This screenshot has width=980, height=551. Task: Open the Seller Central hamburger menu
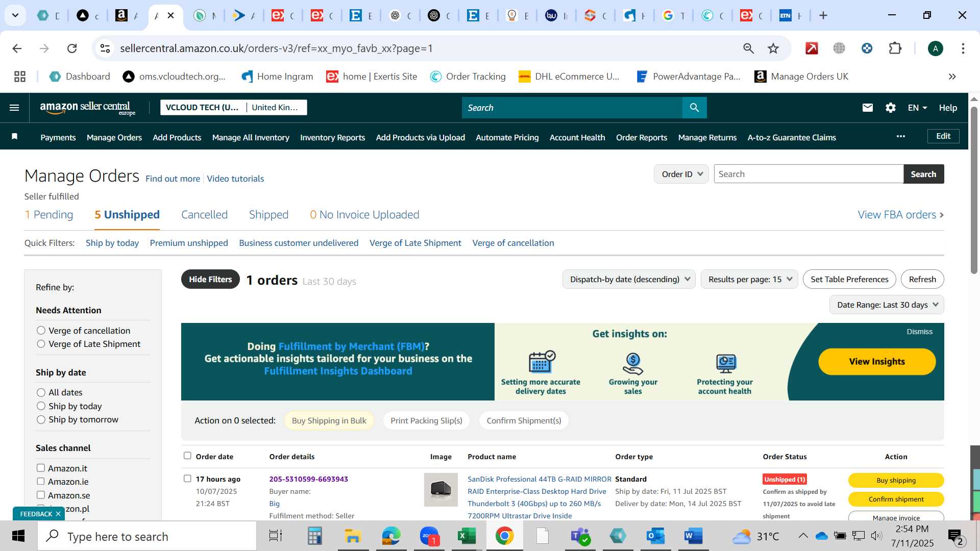coord(14,108)
